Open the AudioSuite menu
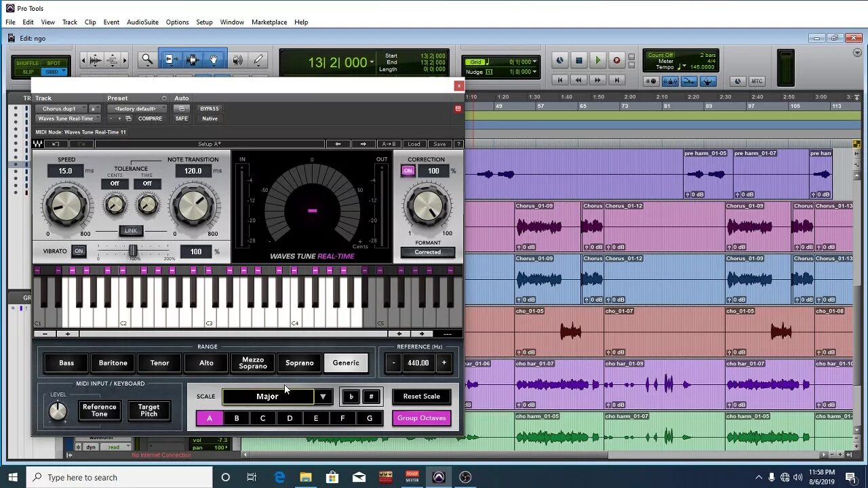The image size is (868, 488). pos(142,22)
